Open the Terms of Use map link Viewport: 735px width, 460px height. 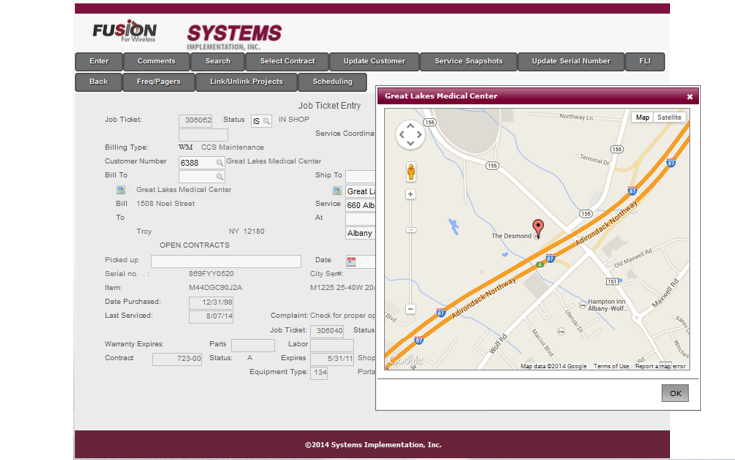pyautogui.click(x=611, y=366)
